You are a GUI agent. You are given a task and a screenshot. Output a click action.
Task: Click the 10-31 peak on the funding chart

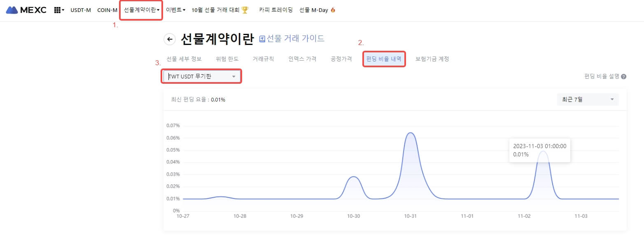(411, 133)
